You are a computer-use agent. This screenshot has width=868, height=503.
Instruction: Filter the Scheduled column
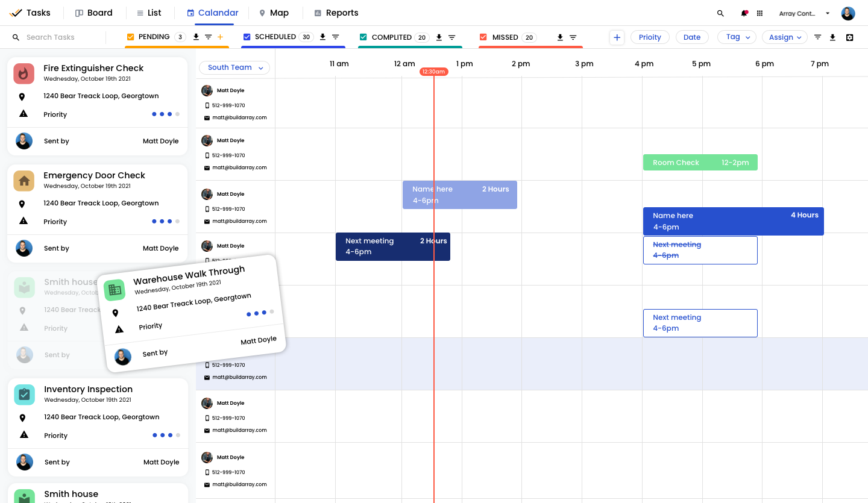coord(336,37)
